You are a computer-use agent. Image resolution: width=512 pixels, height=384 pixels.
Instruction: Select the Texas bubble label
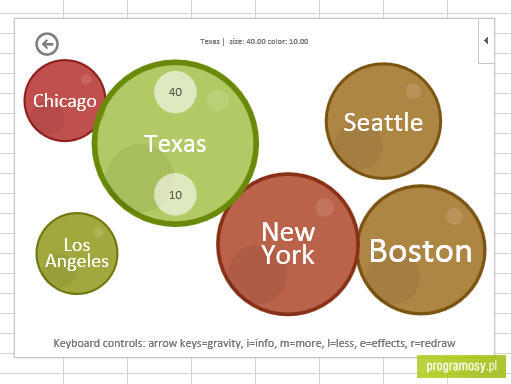175,144
